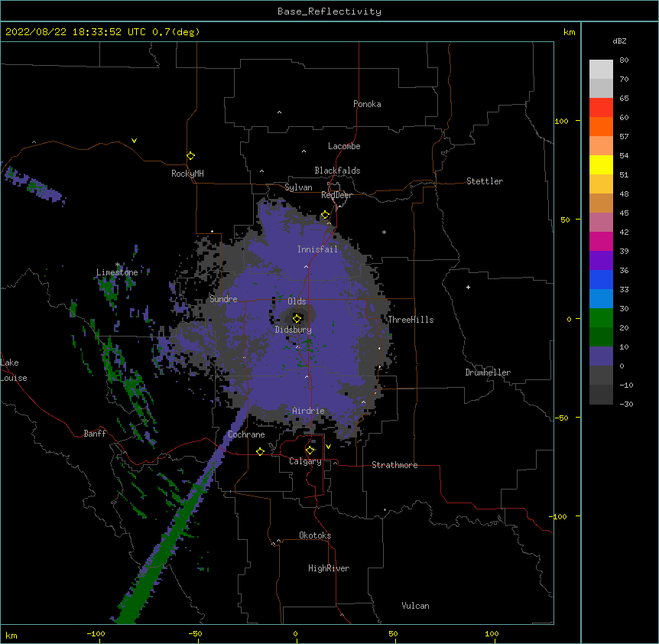Select the slate purple 10 dBZ legend swatch
Screen dimensions: 659x644
[601, 356]
